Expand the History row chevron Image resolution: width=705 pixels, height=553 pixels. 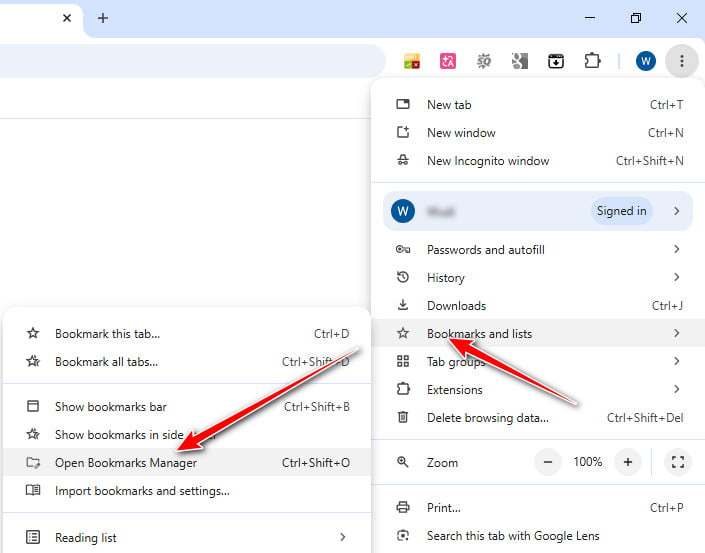tap(677, 277)
